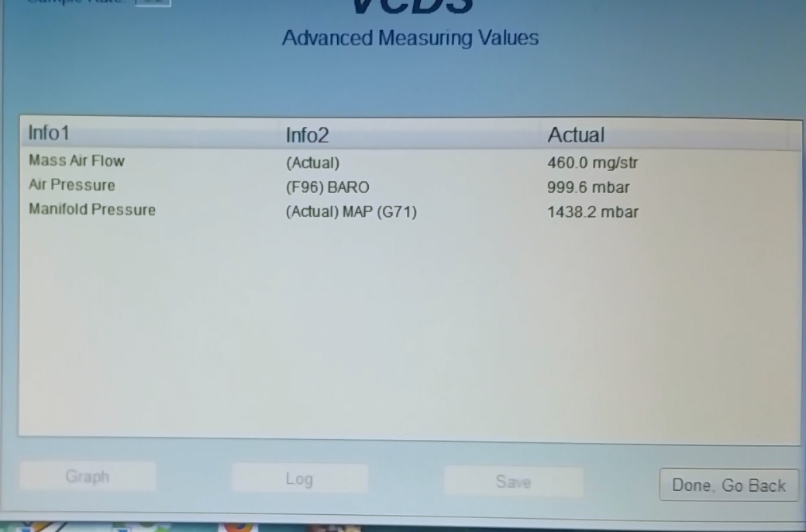Image resolution: width=806 pixels, height=532 pixels.
Task: Select the Air Pressure row
Action: [x=410, y=187]
